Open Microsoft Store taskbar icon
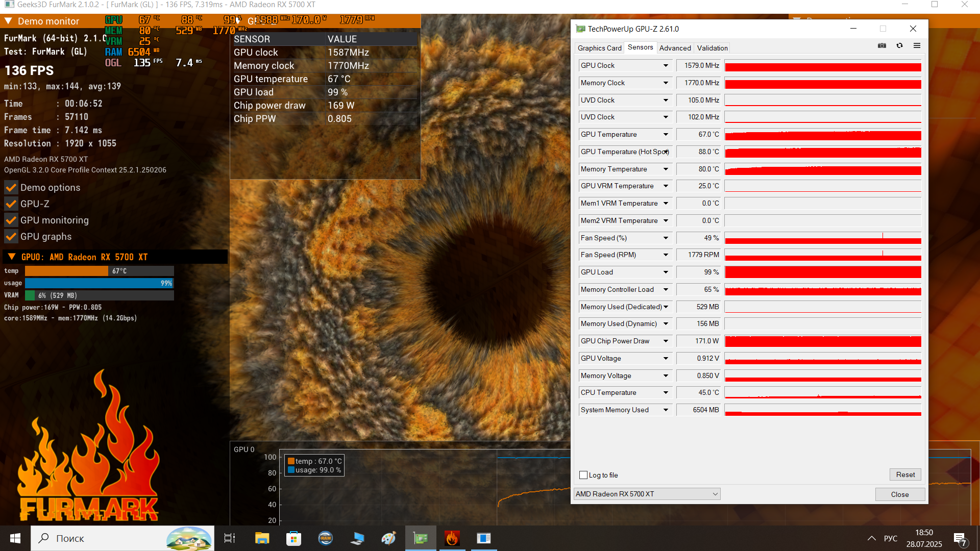Image resolution: width=980 pixels, height=551 pixels. point(293,538)
